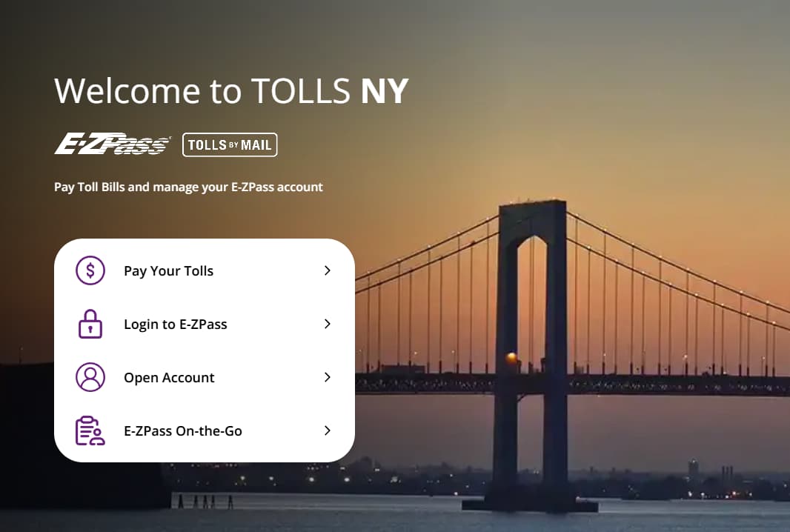Click the Tolls by Mail badge

point(230,144)
